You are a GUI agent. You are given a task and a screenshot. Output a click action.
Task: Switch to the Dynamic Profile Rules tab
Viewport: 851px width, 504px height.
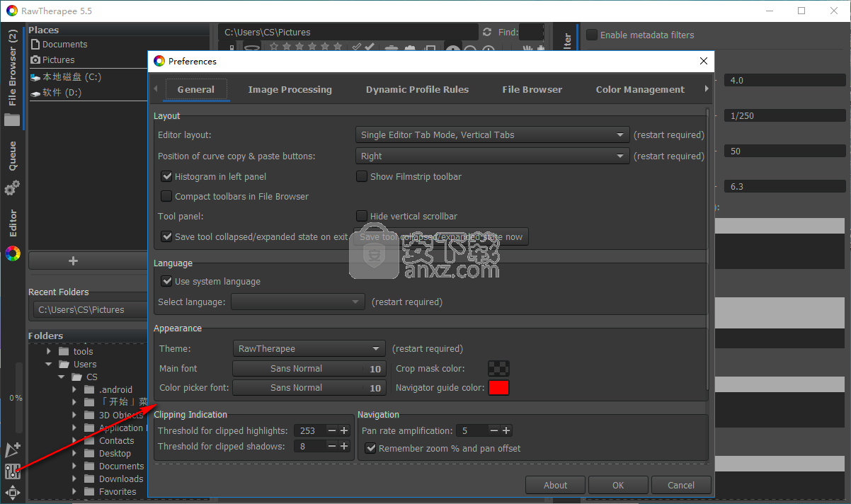click(417, 89)
